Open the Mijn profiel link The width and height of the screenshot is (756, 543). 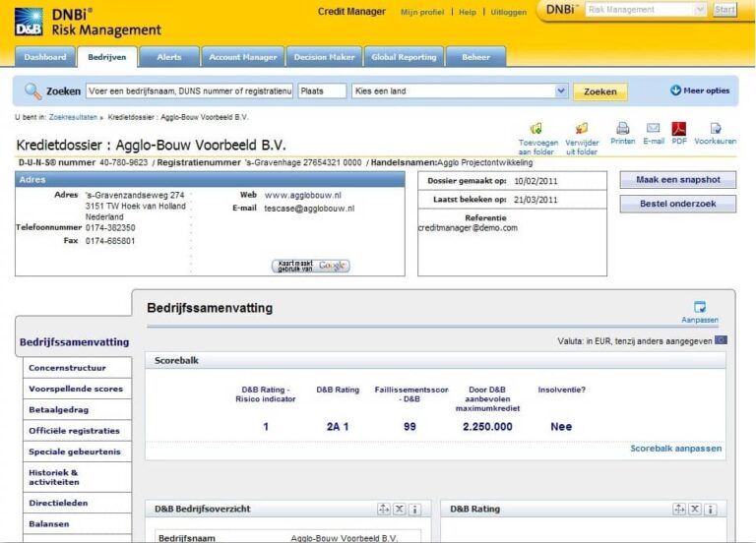click(x=422, y=12)
